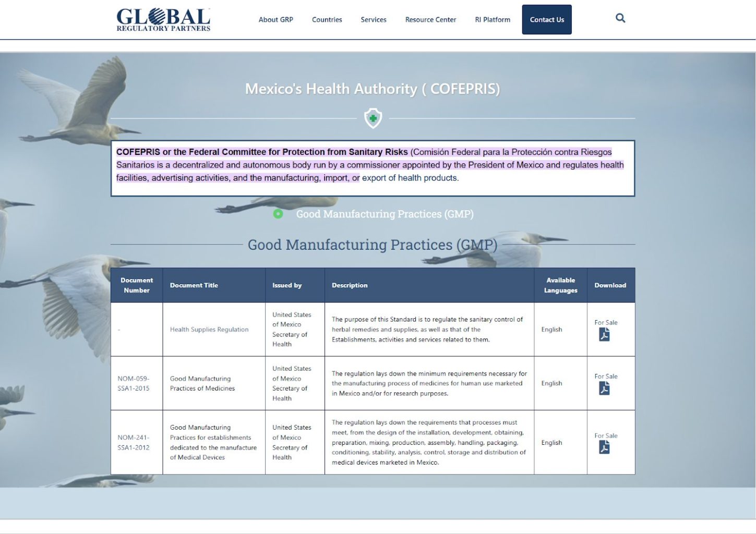Click the Download column header

click(x=610, y=285)
